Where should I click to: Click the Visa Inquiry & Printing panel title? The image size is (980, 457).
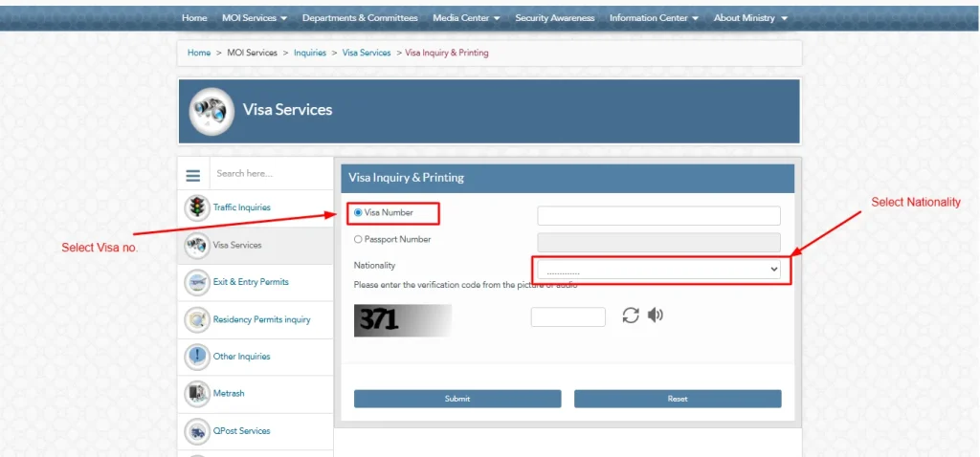pos(406,178)
